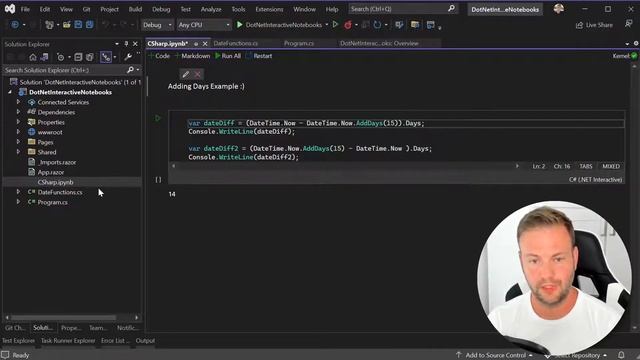Screen dimensions: 640x360
Task: Save the current file with the disk icon
Action: coord(78,25)
